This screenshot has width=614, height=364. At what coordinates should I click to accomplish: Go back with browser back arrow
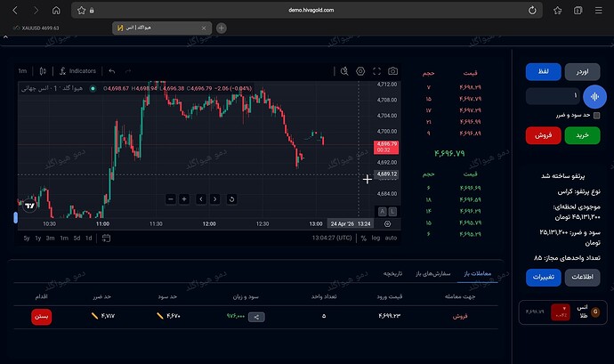tap(15, 10)
